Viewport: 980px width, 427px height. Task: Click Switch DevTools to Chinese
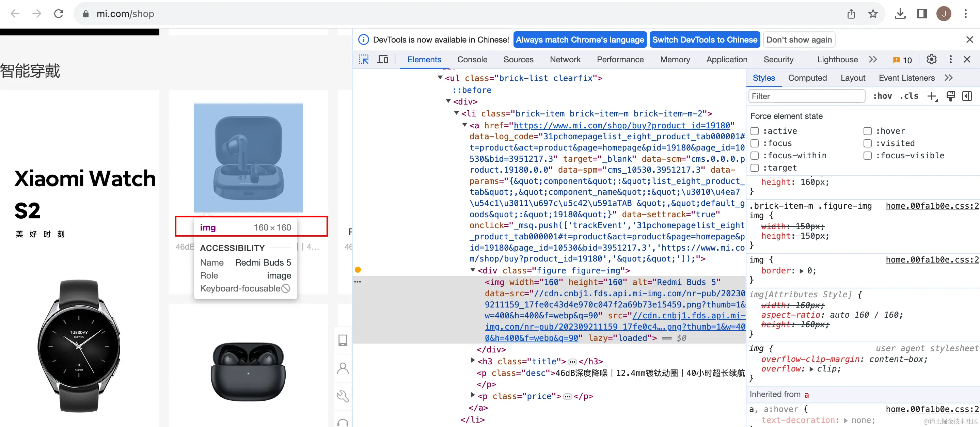(x=705, y=39)
